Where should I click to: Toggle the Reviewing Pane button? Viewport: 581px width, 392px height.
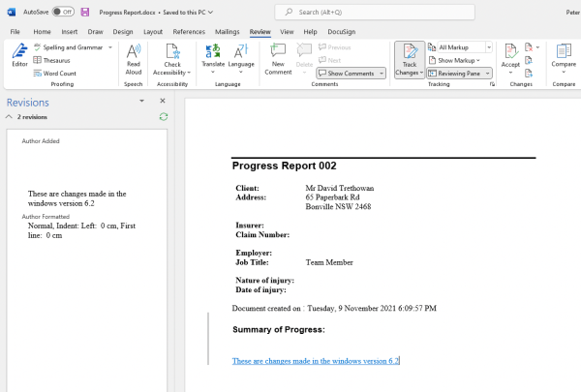click(x=459, y=74)
